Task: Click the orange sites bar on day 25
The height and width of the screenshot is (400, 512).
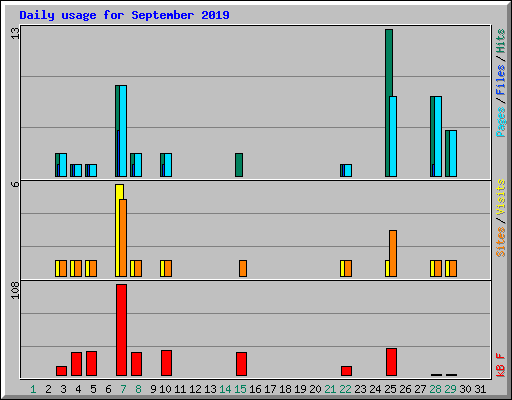Action: click(393, 253)
